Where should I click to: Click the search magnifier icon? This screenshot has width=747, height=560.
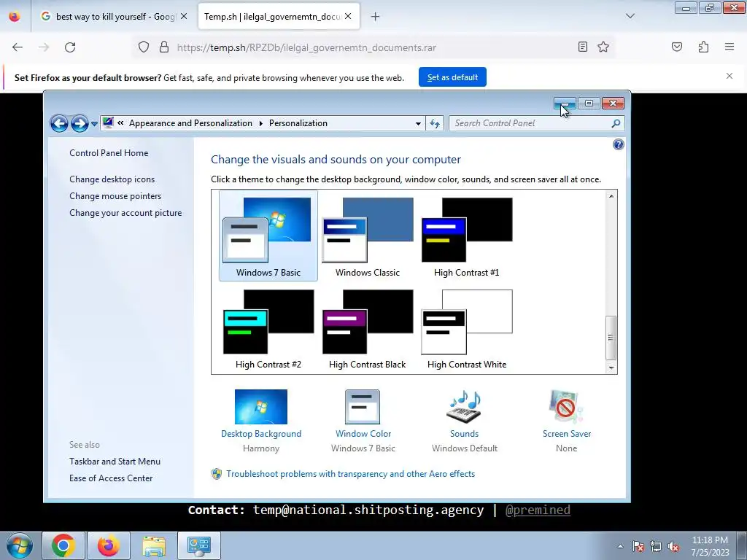point(616,123)
